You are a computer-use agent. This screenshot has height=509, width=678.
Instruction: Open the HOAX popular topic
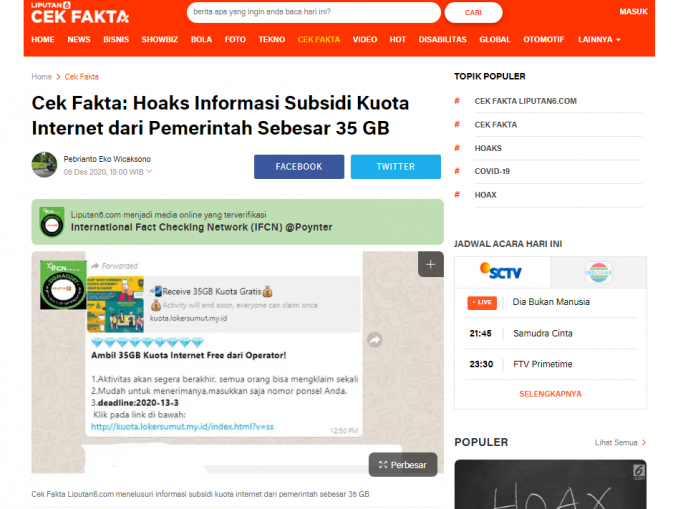point(485,195)
